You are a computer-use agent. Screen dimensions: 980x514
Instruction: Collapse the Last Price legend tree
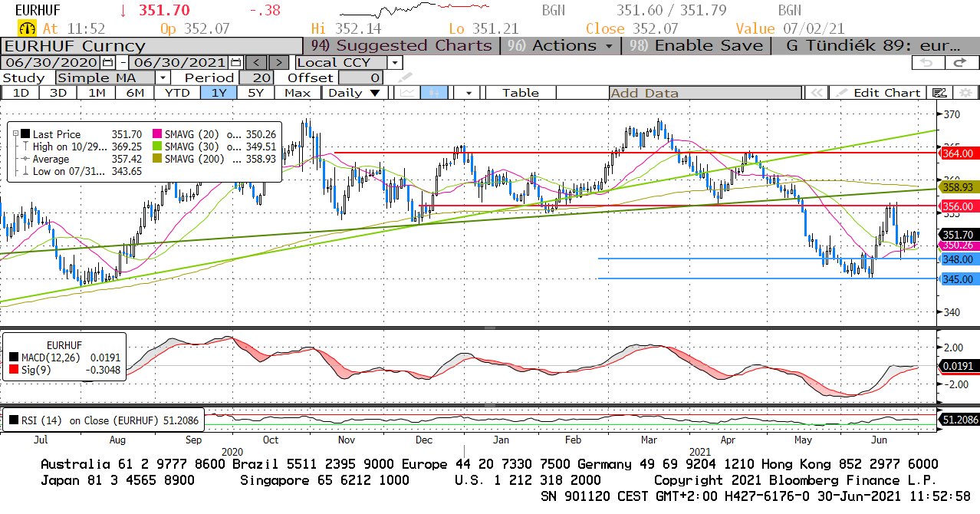[15, 133]
